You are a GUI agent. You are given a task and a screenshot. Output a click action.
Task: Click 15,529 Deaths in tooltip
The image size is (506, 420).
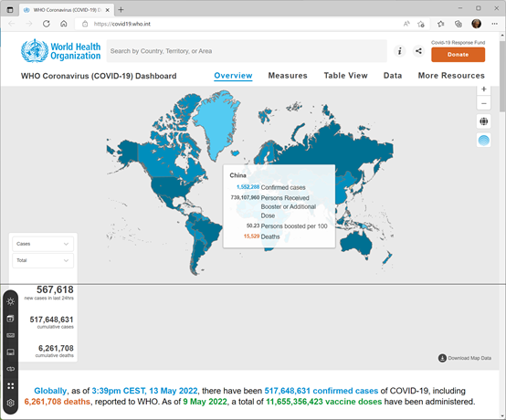click(262, 236)
